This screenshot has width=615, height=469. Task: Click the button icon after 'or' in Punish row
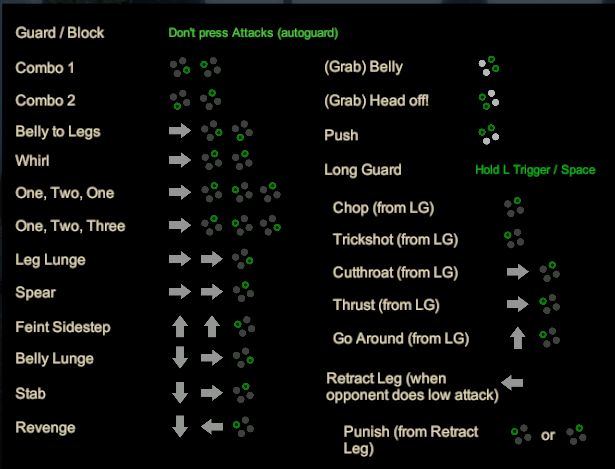pos(576,434)
